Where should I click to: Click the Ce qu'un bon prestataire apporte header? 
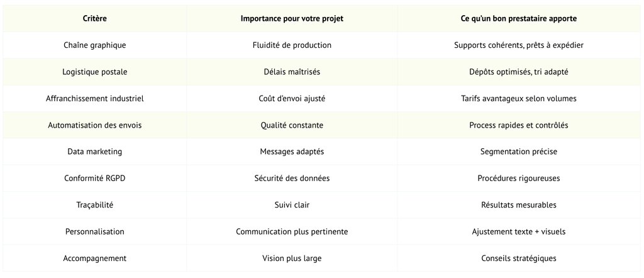pyautogui.click(x=519, y=18)
